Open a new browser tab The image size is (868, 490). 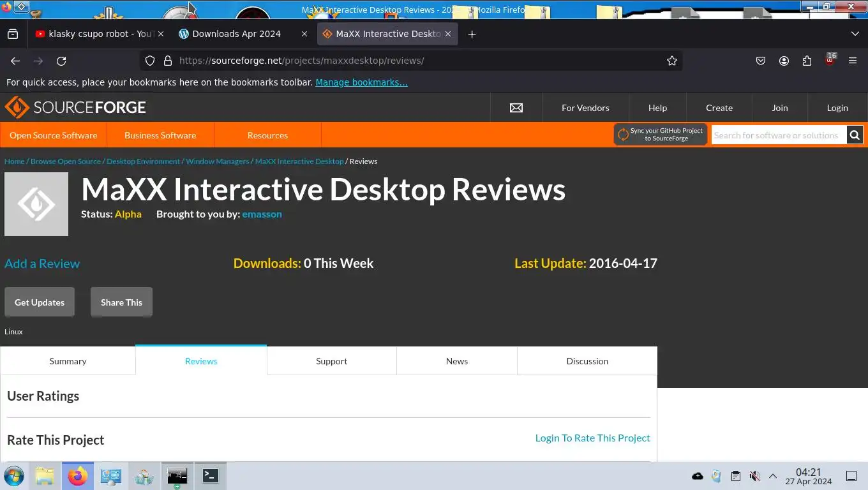pyautogui.click(x=472, y=34)
